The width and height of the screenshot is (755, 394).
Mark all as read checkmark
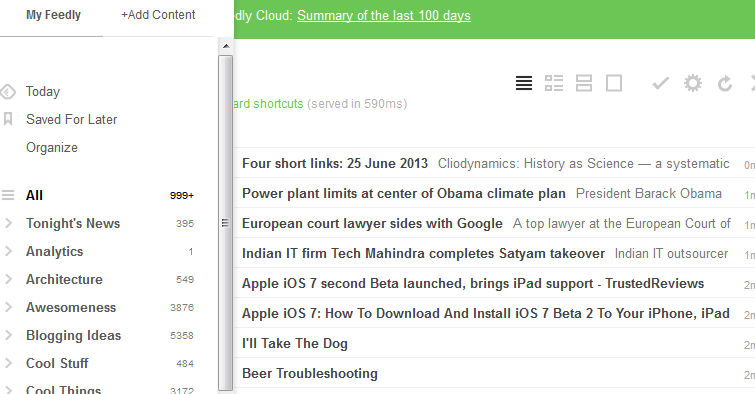coord(661,83)
